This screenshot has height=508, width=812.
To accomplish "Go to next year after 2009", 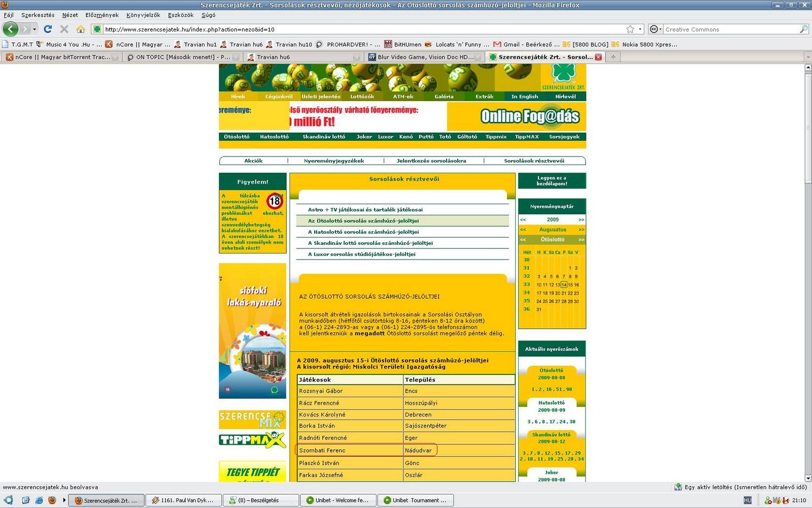I will coord(581,219).
